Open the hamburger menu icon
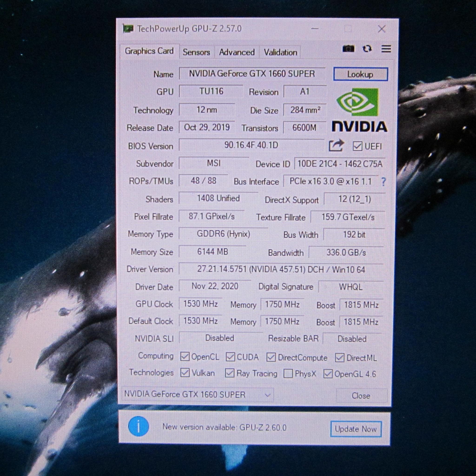The width and height of the screenshot is (476, 476). point(386,49)
